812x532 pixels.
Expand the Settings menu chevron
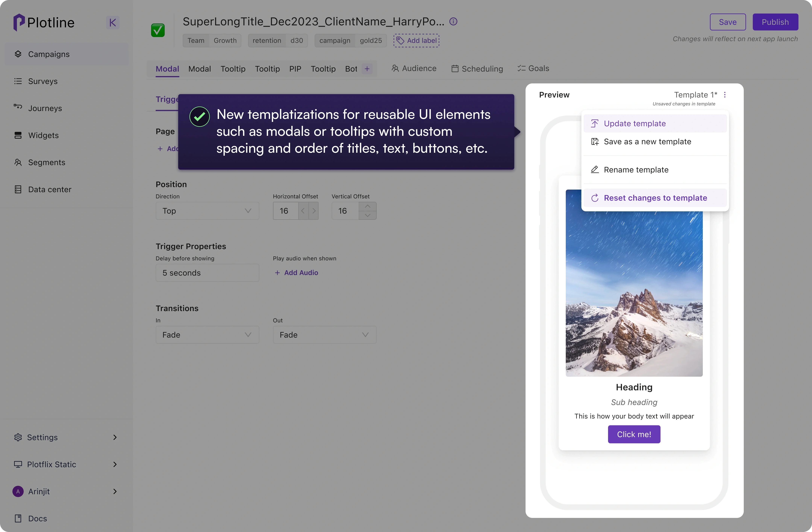[115, 437]
